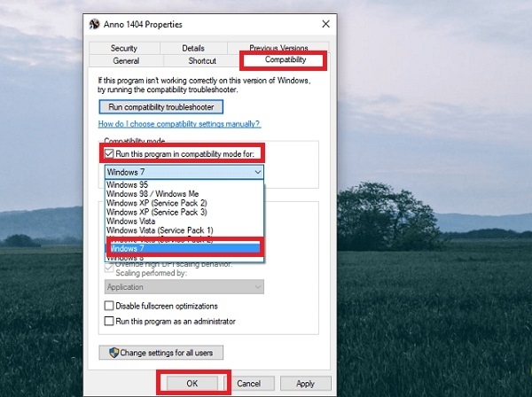
Task: Click Run compatibility troubleshooter button
Action: point(161,107)
